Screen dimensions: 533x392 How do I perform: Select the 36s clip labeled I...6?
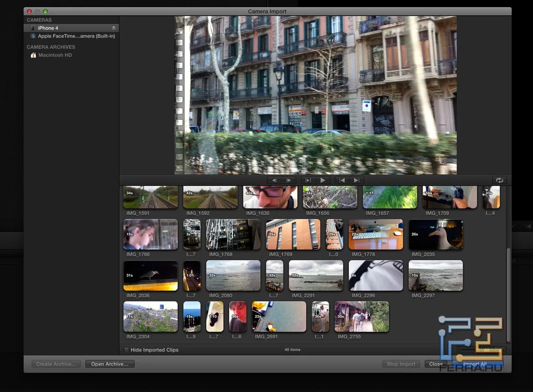point(238,317)
